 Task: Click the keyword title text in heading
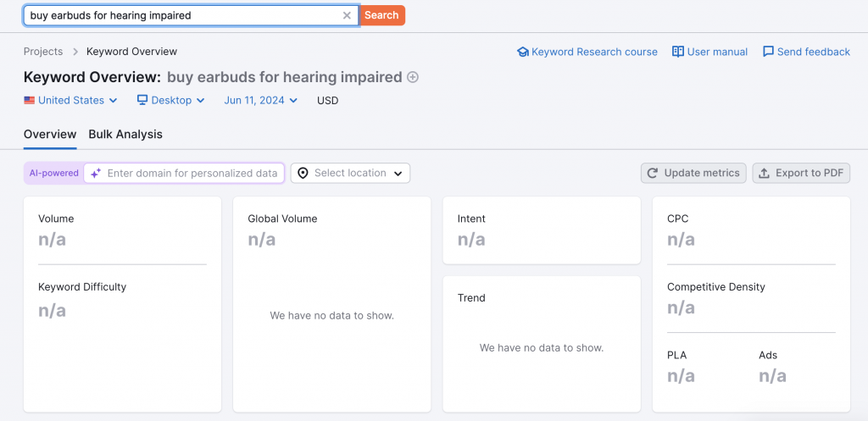tap(285, 77)
